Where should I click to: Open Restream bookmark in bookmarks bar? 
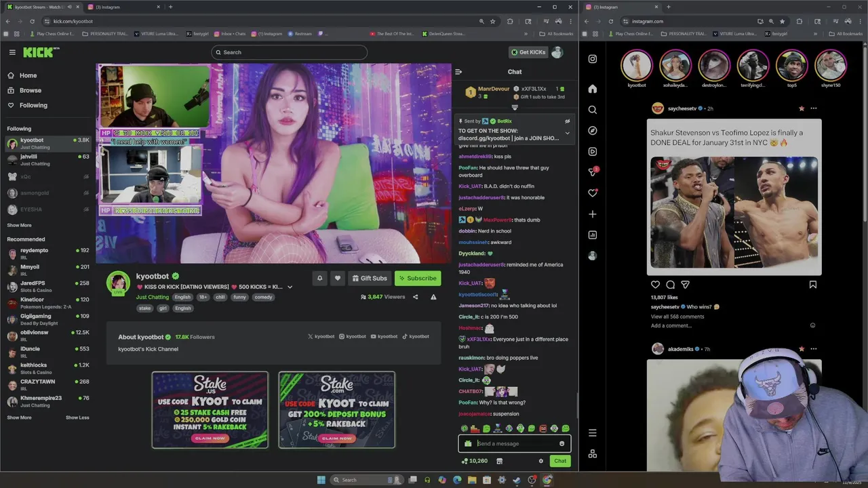pos(300,34)
